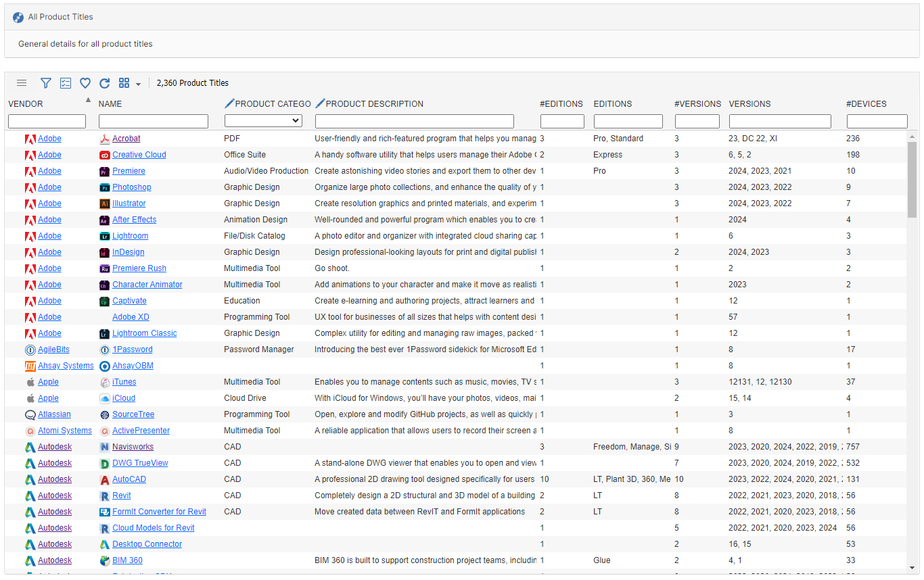Open the FormIt Converter for Revit link
This screenshot has width=924, height=580.
point(159,512)
